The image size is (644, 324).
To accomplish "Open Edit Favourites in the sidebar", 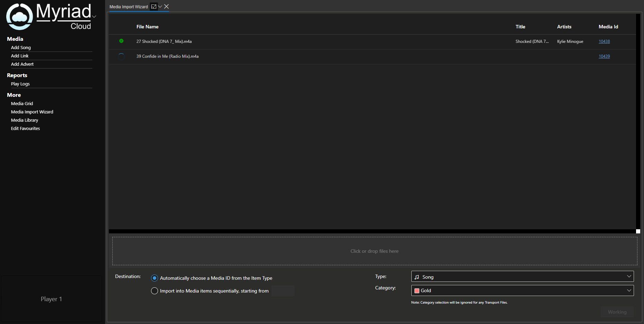I will click(x=25, y=128).
